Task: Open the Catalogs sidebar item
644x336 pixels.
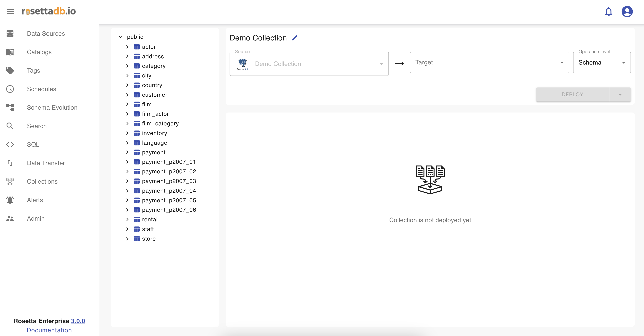Action: click(x=39, y=52)
